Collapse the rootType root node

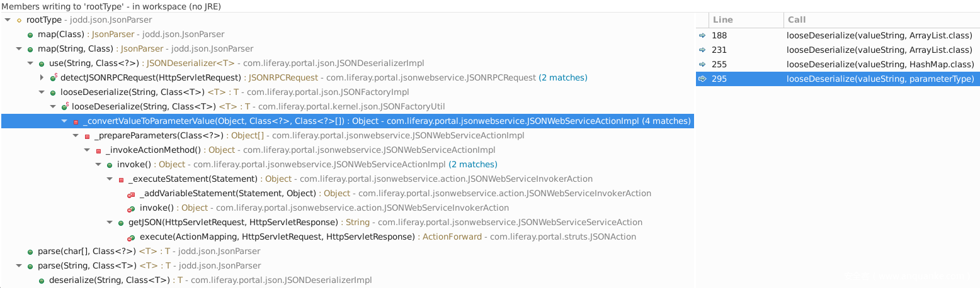point(8,20)
